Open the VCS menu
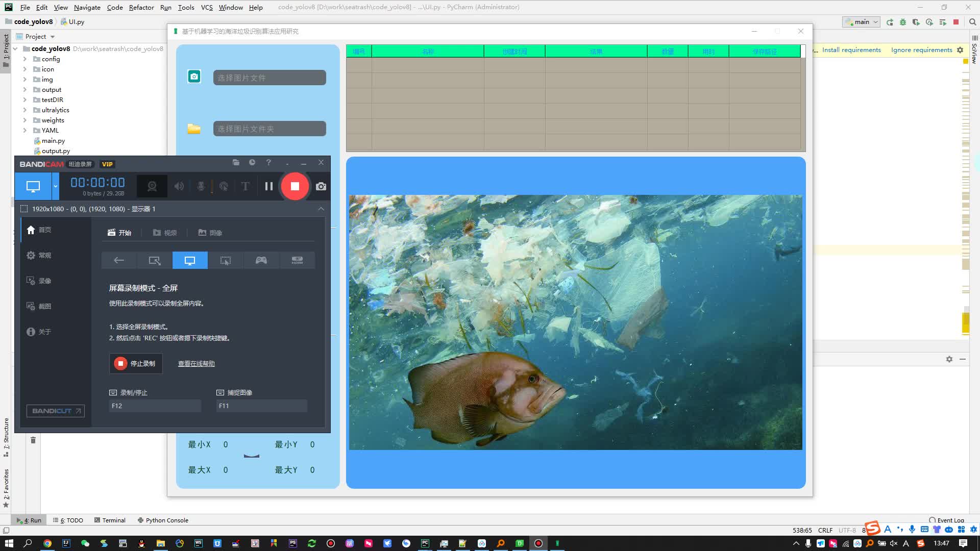The height and width of the screenshot is (551, 980). (x=207, y=7)
